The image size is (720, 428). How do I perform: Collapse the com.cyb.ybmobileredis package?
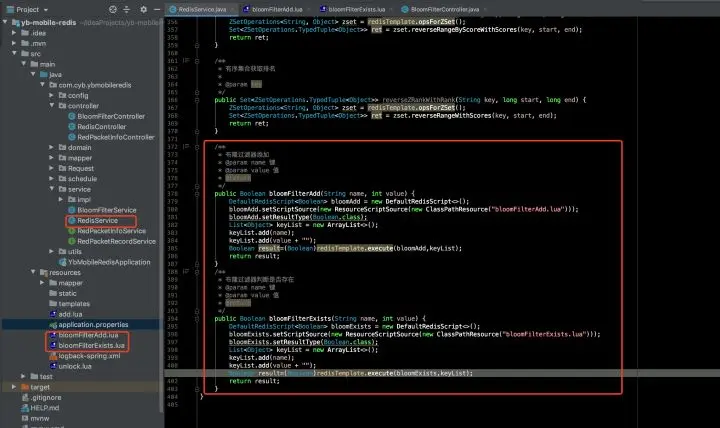[42, 84]
